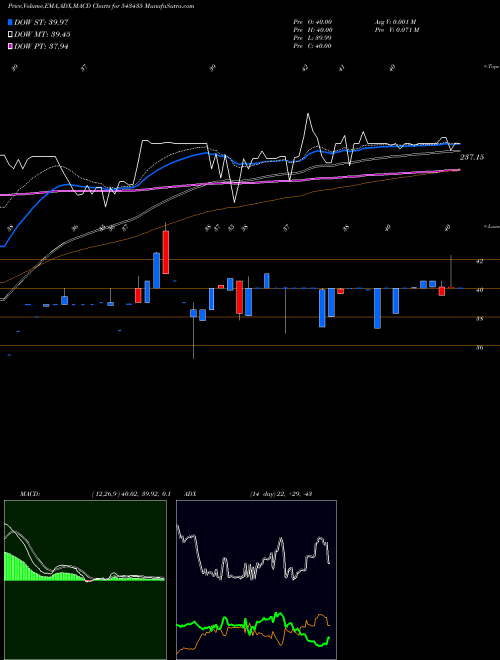The height and width of the screenshot is (660, 500).
Task: Click the 40 price axis label
Action: pos(479,290)
